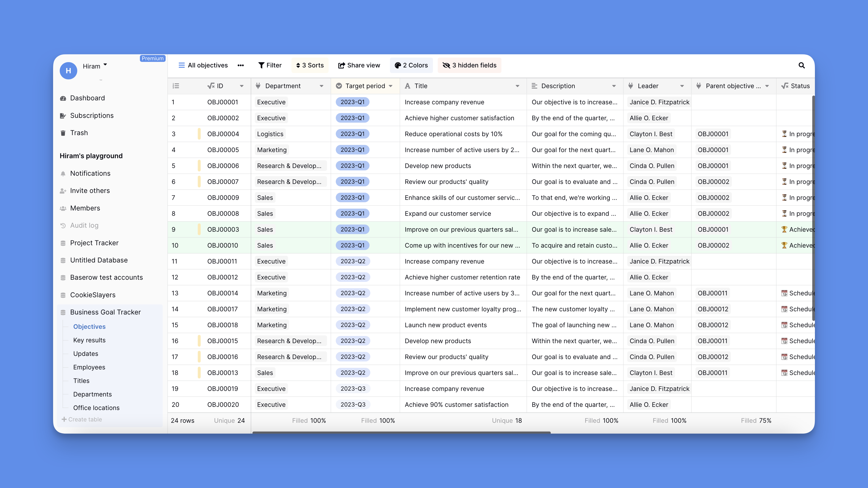
Task: Click the Filter funnel icon
Action: [261, 65]
